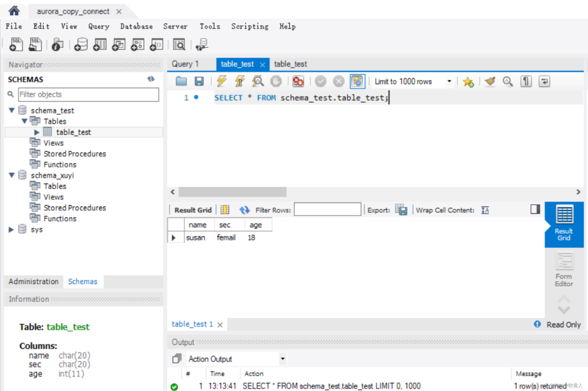Viewport: 588px width, 391px height.
Task: Expand the sys schema node
Action: [x=11, y=229]
